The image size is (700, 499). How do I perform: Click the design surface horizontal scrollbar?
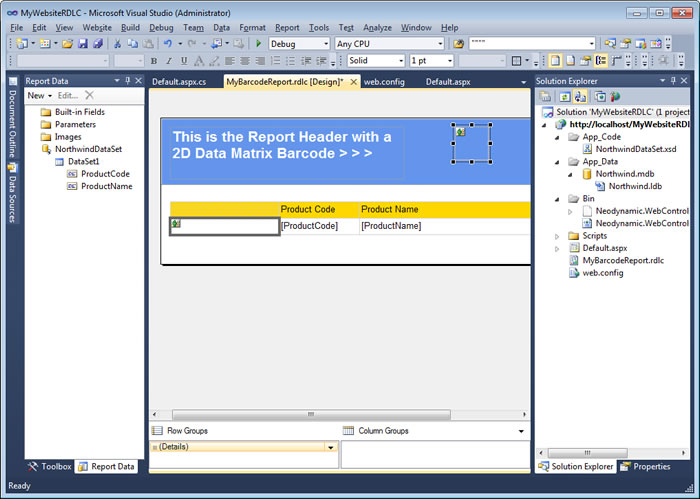(311, 415)
